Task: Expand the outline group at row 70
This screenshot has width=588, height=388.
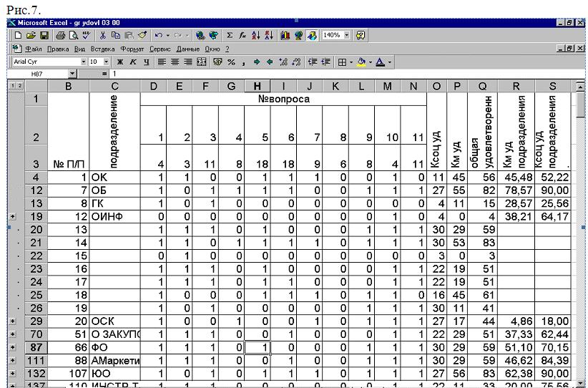Action: pyautogui.click(x=13, y=334)
